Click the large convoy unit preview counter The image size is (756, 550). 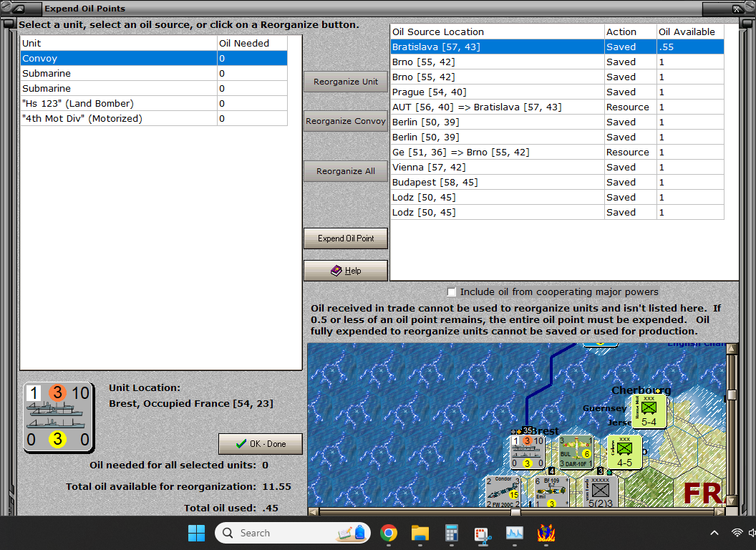coord(58,418)
